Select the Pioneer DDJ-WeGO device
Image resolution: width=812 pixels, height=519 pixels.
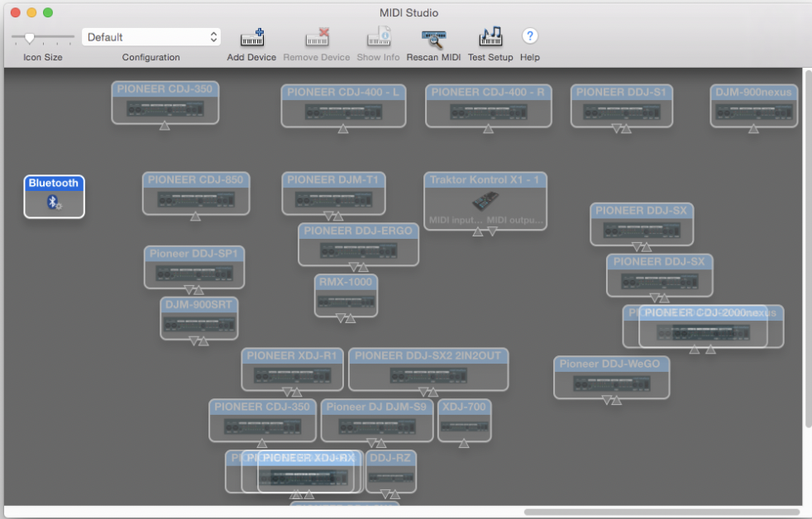612,378
